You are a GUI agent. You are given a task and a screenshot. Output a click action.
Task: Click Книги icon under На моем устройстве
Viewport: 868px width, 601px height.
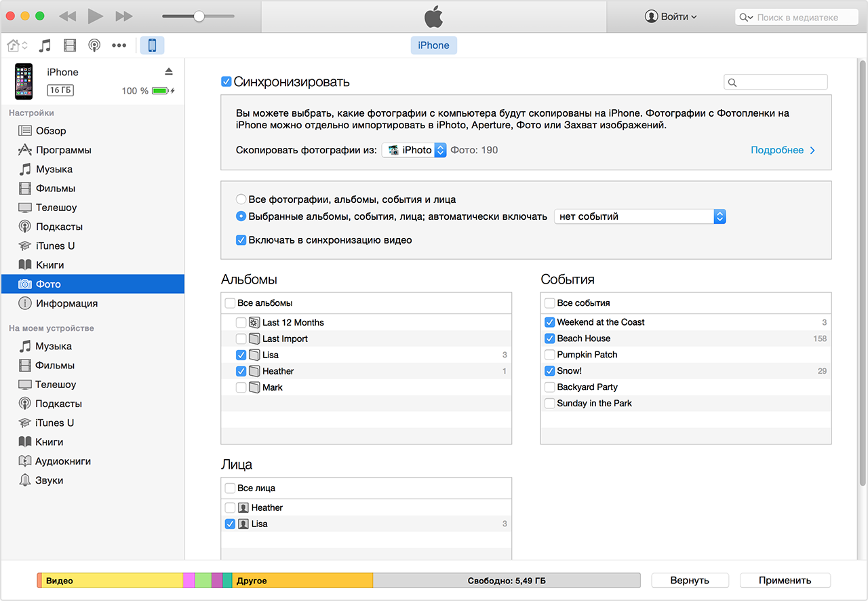pyautogui.click(x=25, y=442)
